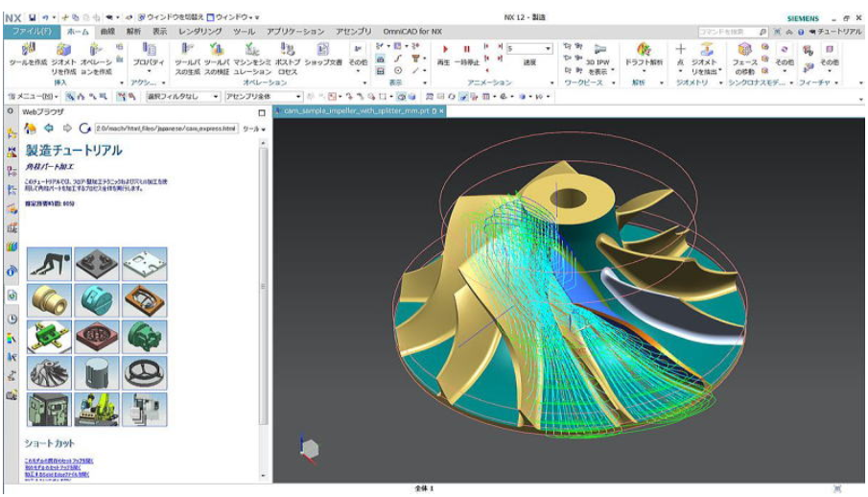
Task: Open the Menu (メニュー) dropdown
Action: coord(34,96)
